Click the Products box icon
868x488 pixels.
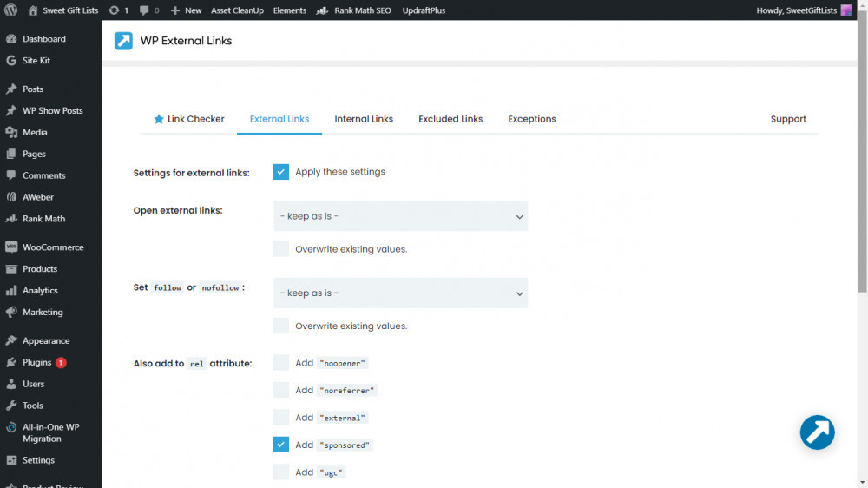[x=11, y=268]
